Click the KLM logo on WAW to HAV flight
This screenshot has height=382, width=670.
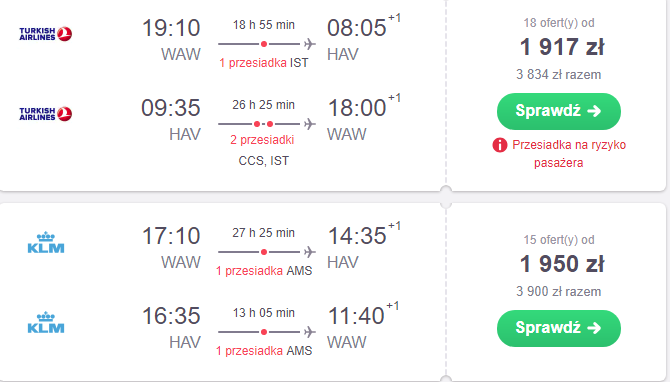point(46,242)
